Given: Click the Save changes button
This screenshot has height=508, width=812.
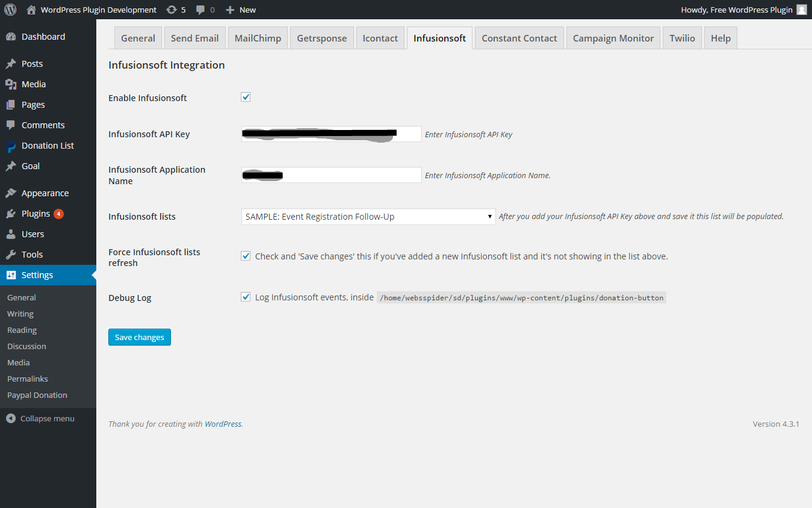Looking at the screenshot, I should 140,337.
